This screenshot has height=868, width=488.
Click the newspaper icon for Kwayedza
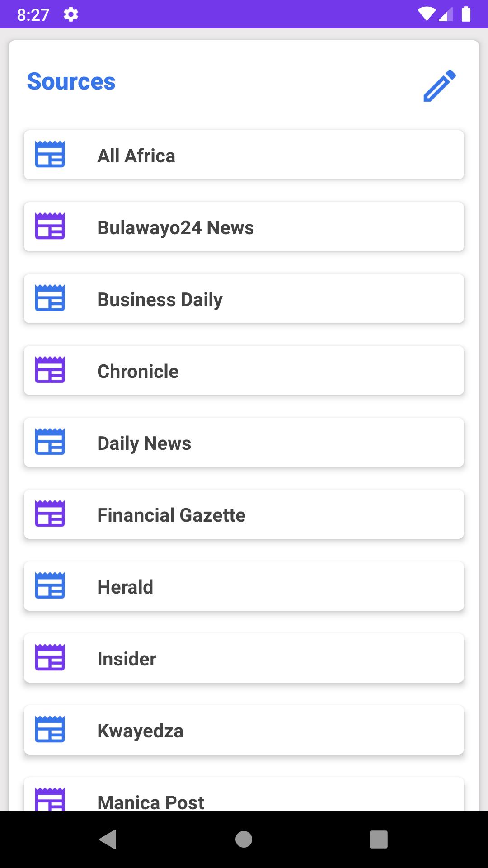(x=50, y=729)
